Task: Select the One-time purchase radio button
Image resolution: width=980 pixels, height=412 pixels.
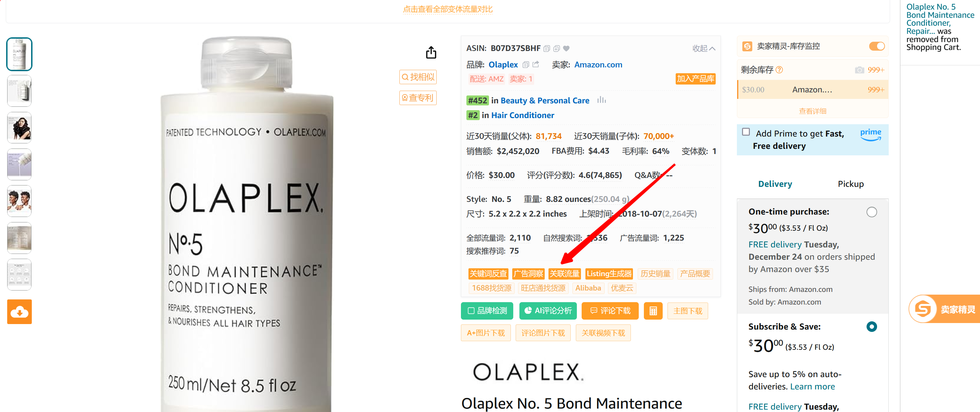Action: 871,212
